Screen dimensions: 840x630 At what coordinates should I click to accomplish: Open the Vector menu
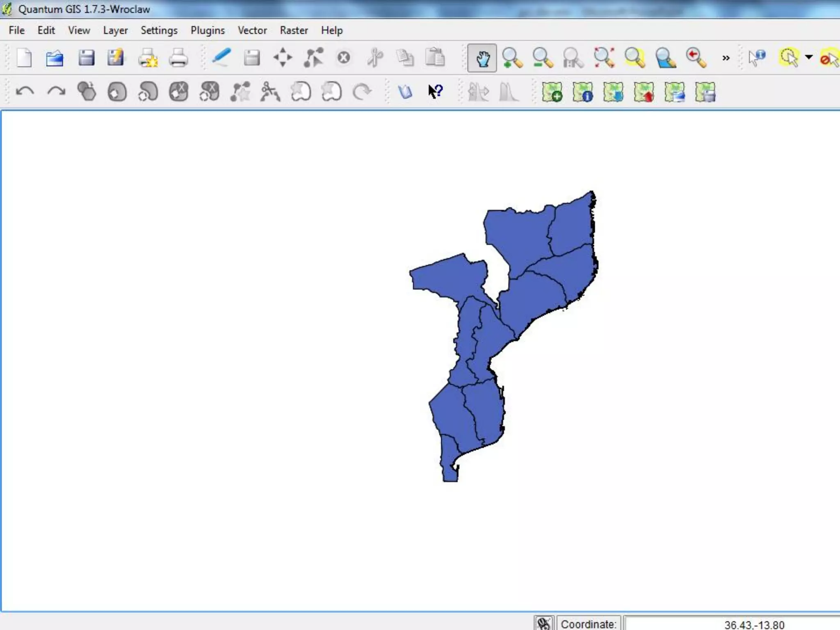coord(252,30)
